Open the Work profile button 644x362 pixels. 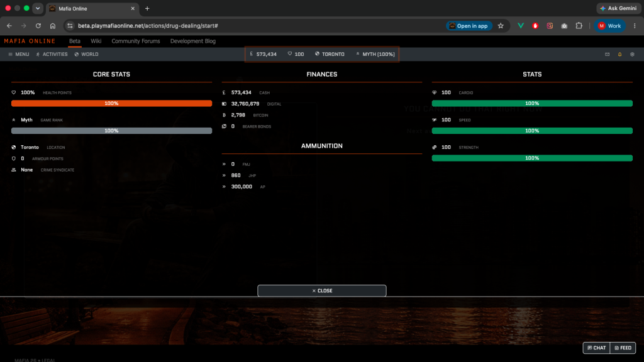609,25
